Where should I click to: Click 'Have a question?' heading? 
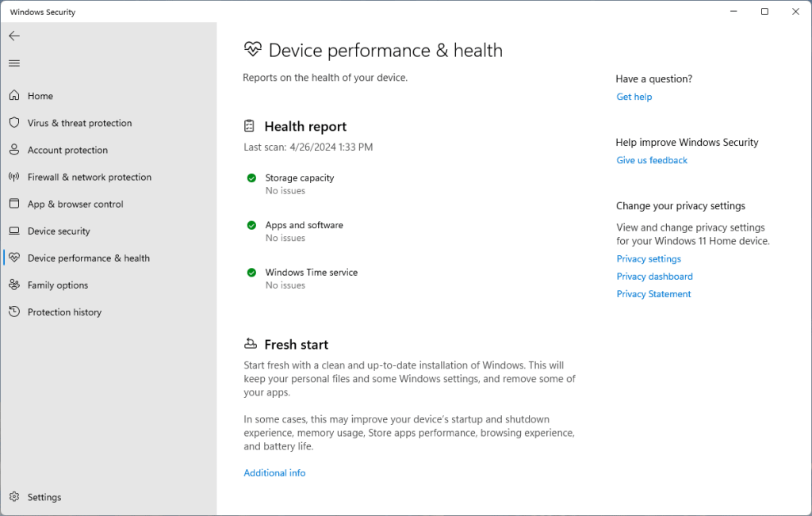654,78
